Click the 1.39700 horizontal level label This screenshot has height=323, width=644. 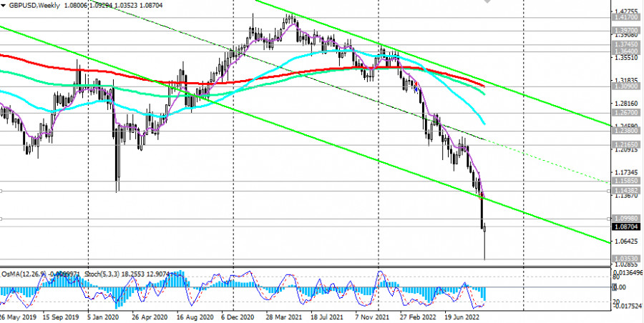[625, 31]
